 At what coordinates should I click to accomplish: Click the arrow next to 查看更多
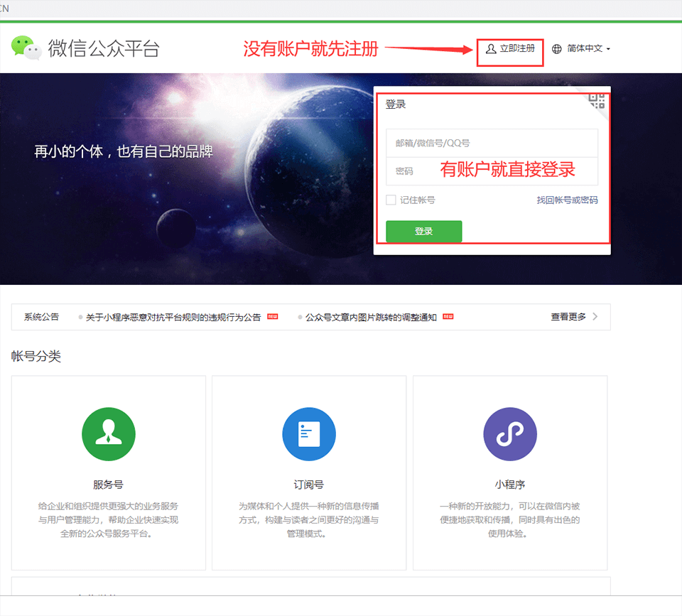(595, 316)
